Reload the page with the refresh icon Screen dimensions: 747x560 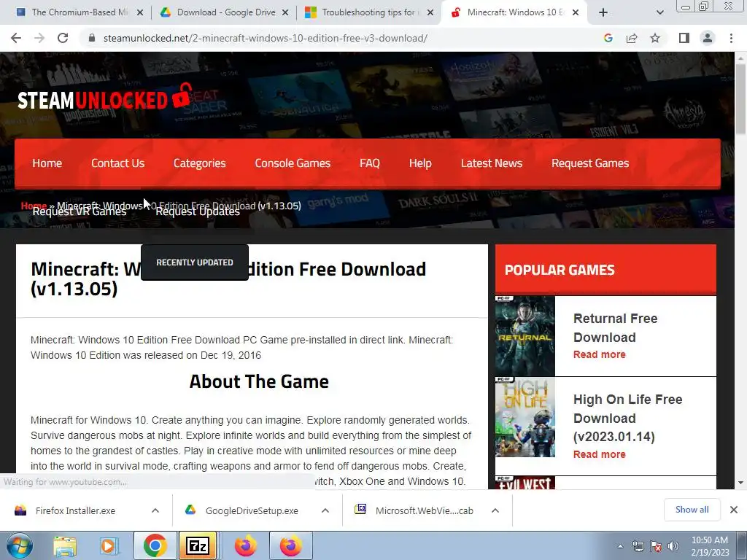(63, 38)
